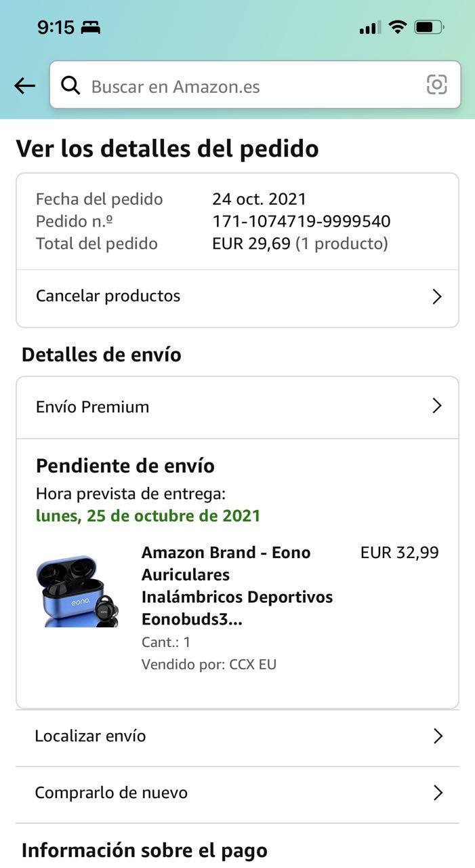
Task: Tap the Vendido por: CCX EU seller text
Action: pos(209,664)
